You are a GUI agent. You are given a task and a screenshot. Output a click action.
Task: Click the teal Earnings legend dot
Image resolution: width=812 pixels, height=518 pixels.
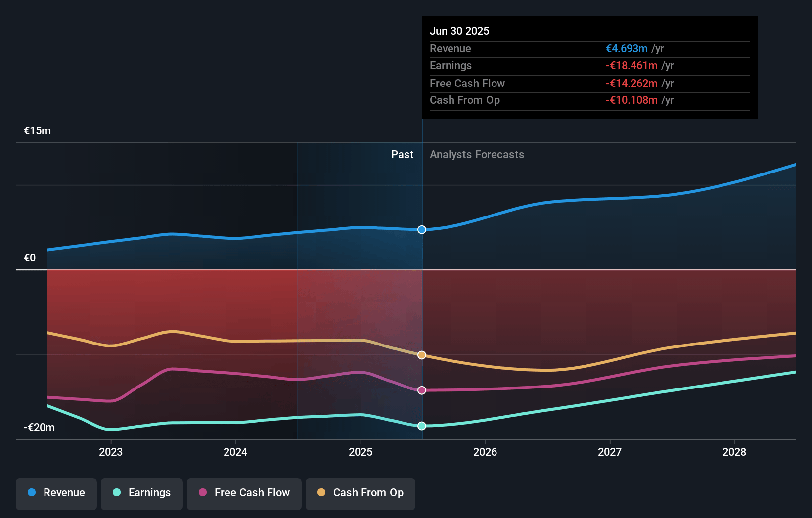tap(117, 493)
